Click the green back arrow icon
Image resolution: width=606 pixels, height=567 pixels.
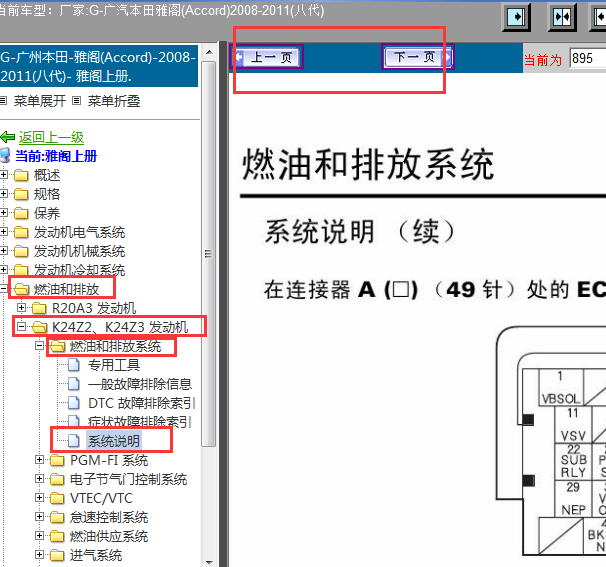(8, 137)
